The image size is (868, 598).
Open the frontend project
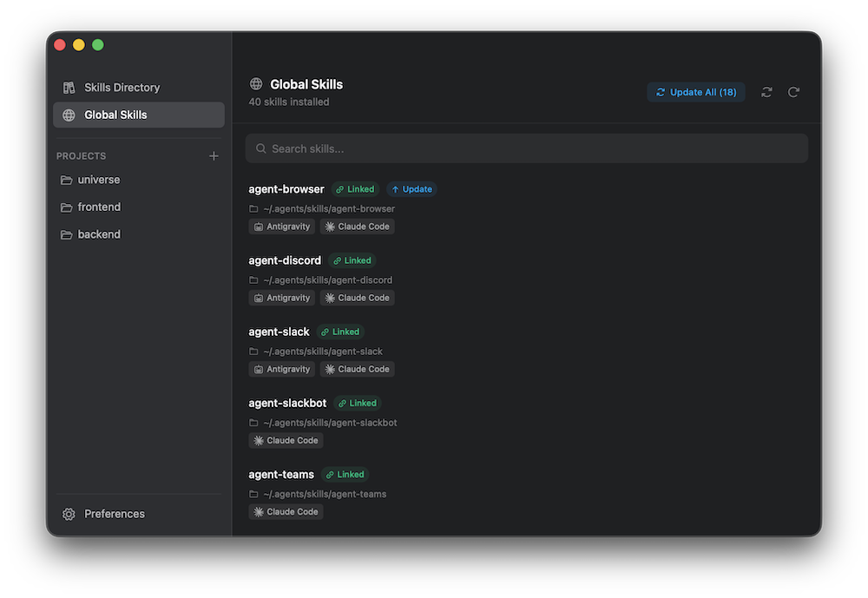138,207
